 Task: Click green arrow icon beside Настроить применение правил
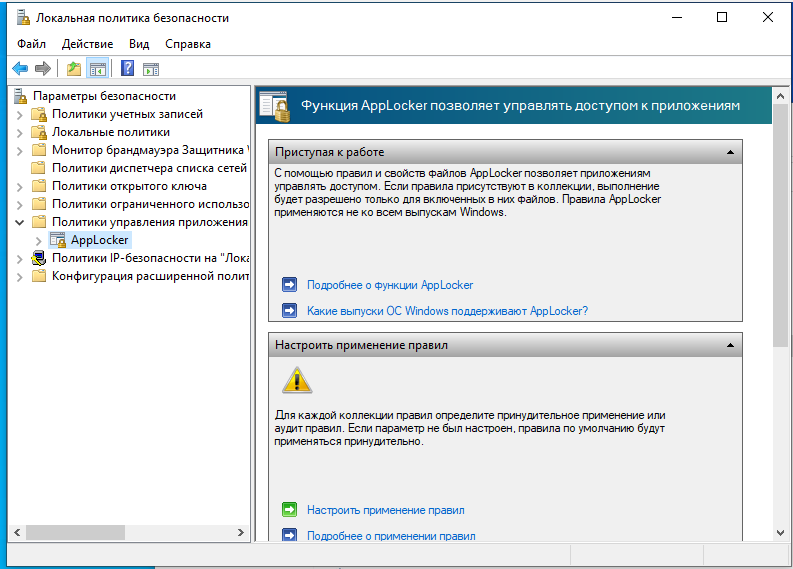(x=289, y=509)
